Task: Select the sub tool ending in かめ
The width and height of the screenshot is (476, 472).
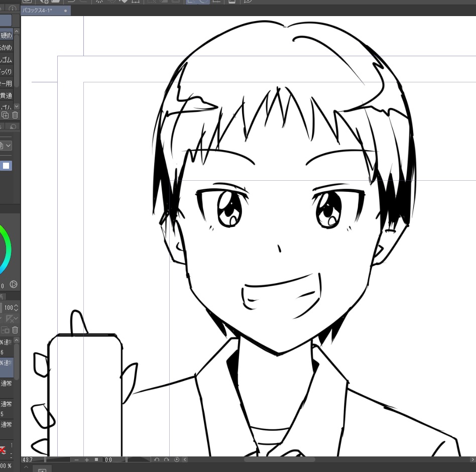Action: [7, 47]
